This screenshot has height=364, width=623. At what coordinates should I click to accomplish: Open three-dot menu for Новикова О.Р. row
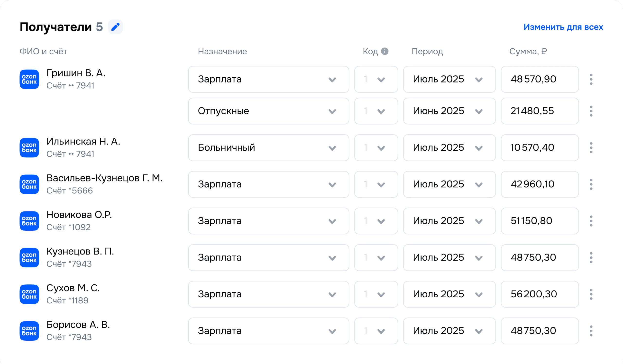(591, 221)
